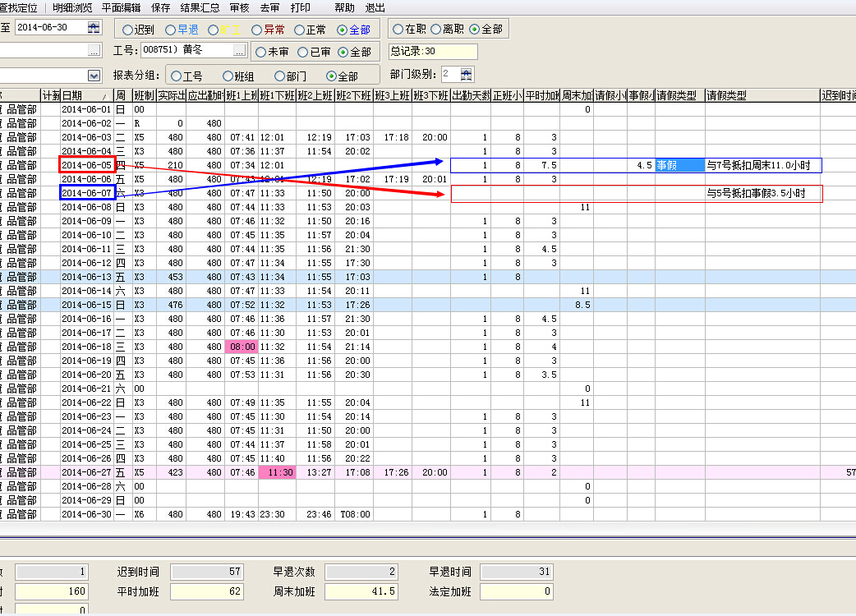
Task: Expand the dropdown arrow left of 报表分组
Action: [94, 76]
